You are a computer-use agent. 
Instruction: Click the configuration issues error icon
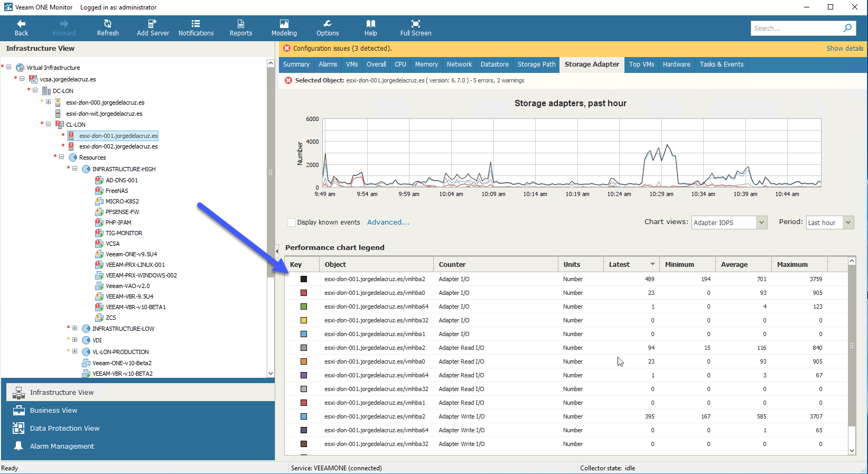[287, 48]
